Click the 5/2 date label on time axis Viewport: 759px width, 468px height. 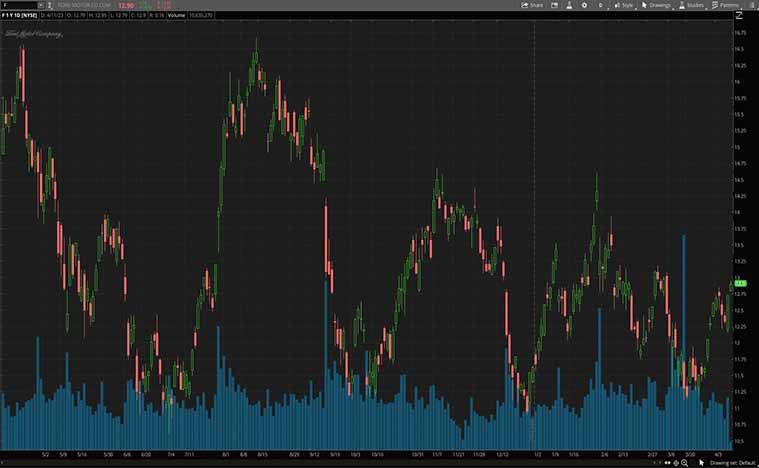[x=46, y=454]
